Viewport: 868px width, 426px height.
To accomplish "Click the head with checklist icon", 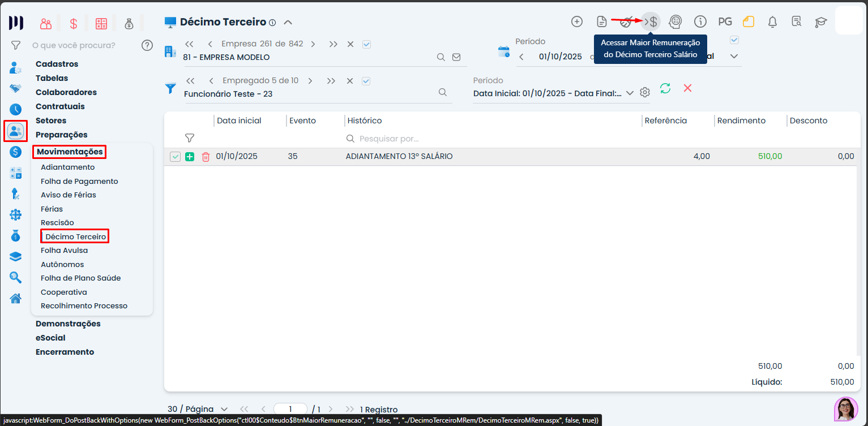I will [675, 21].
